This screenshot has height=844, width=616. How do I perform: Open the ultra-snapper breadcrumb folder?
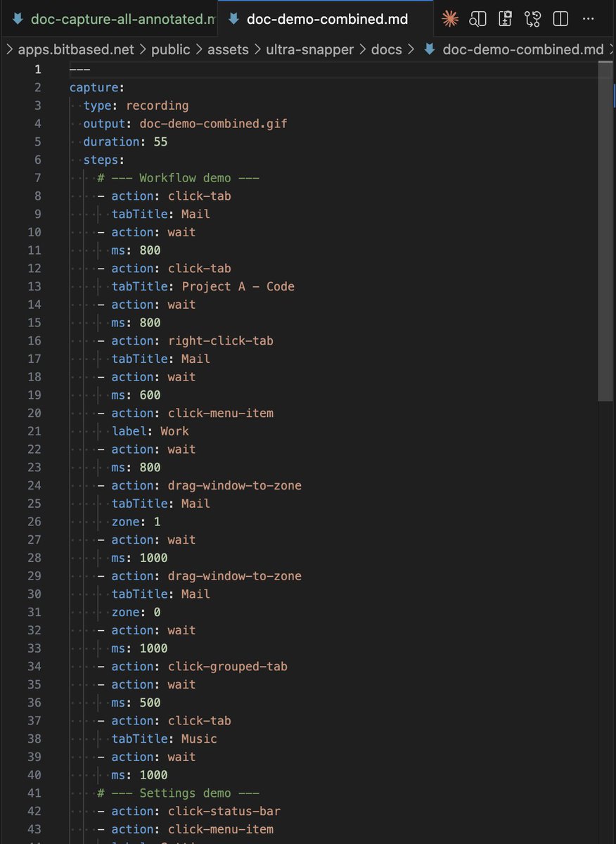point(309,49)
